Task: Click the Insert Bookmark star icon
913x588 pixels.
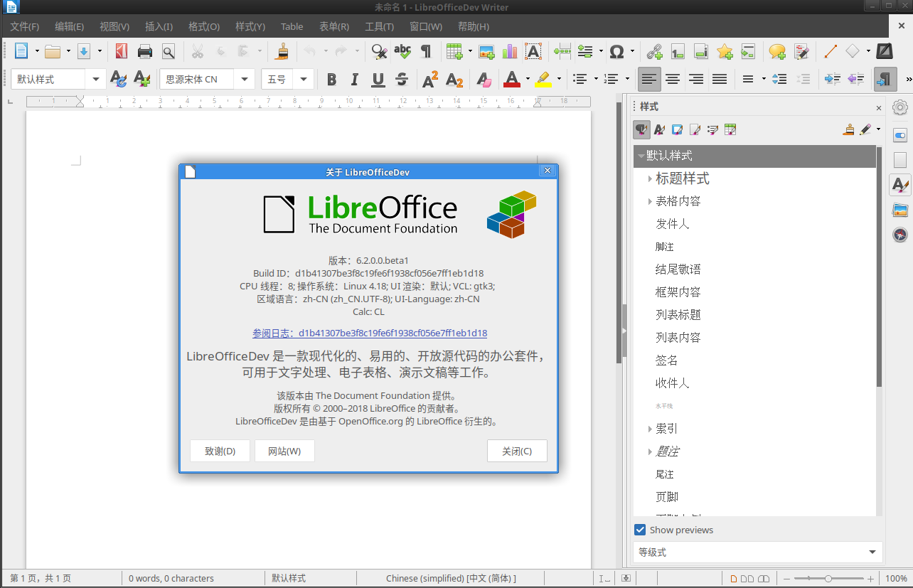Action: click(x=725, y=51)
